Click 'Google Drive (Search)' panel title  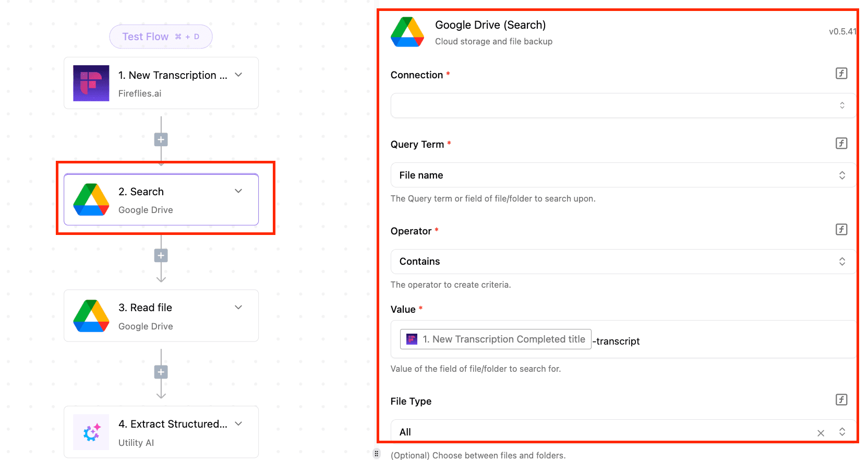point(490,25)
